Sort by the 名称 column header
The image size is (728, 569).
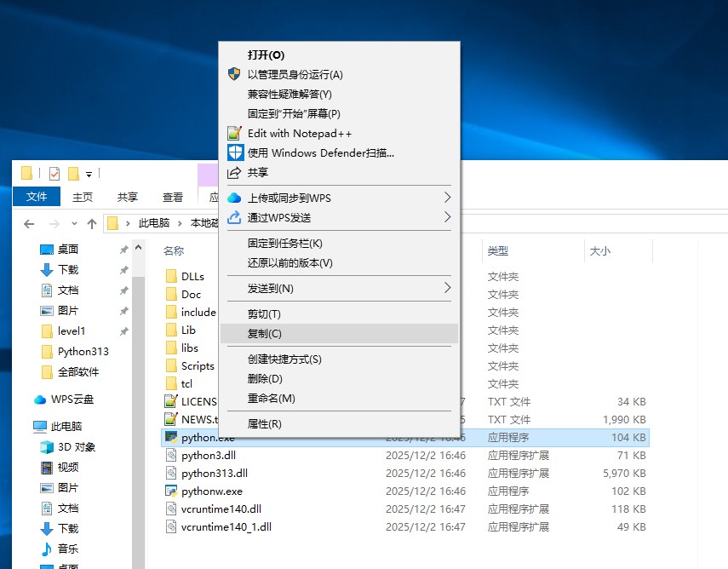(174, 250)
